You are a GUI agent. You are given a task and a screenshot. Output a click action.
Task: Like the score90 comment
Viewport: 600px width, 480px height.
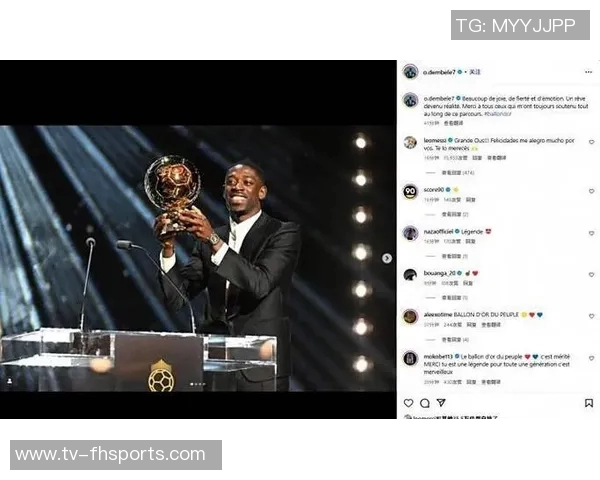click(591, 191)
